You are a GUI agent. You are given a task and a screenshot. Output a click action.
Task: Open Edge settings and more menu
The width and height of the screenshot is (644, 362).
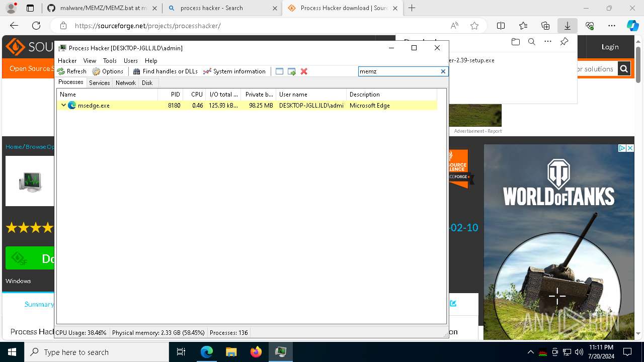[x=612, y=26]
